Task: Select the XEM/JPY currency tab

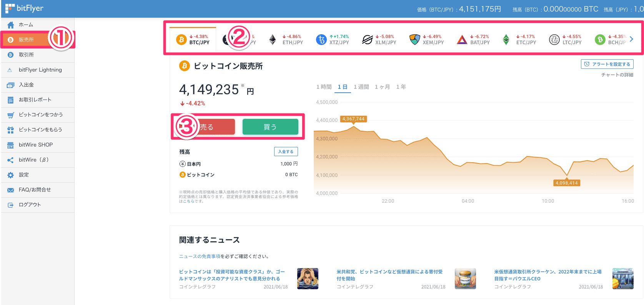Action: pos(426,39)
